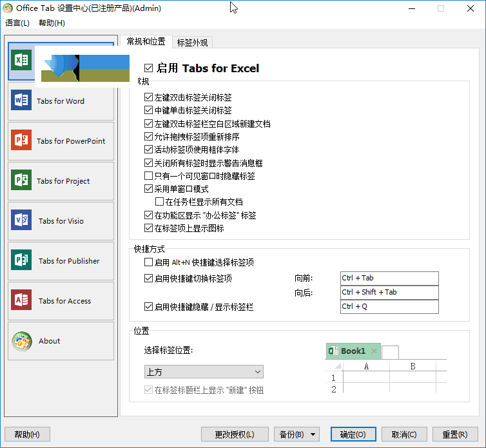Open the 语言(L) menu
486x448 pixels.
(x=17, y=23)
